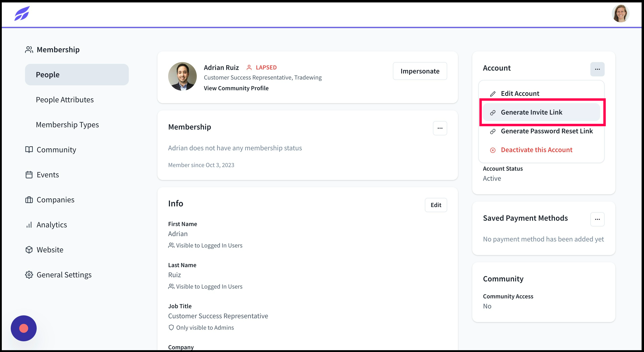The height and width of the screenshot is (352, 644).
Task: Select People in the sidebar
Action: tap(77, 75)
